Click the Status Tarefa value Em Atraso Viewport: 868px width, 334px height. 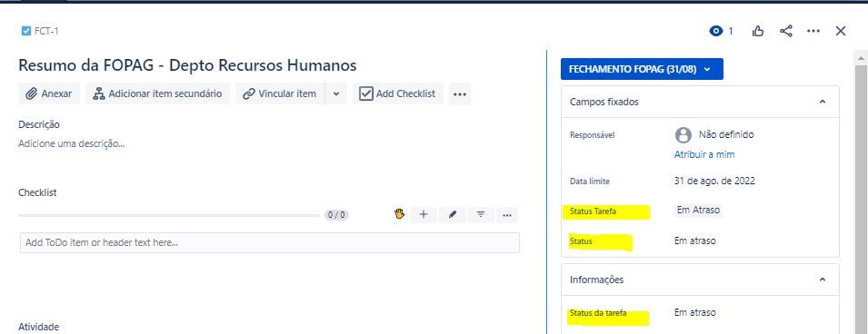[699, 211]
